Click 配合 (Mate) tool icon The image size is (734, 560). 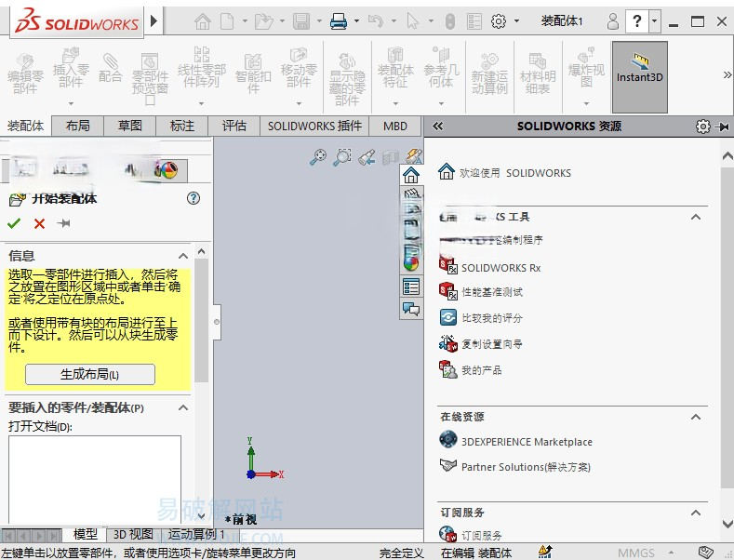111,68
